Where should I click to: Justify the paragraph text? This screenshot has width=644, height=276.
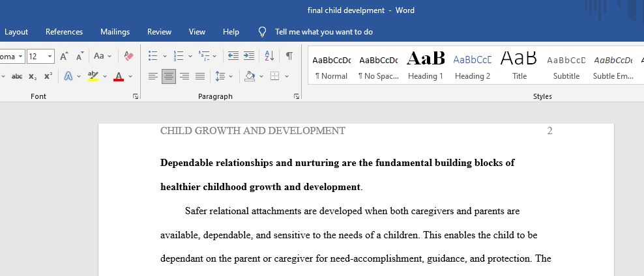tap(200, 76)
